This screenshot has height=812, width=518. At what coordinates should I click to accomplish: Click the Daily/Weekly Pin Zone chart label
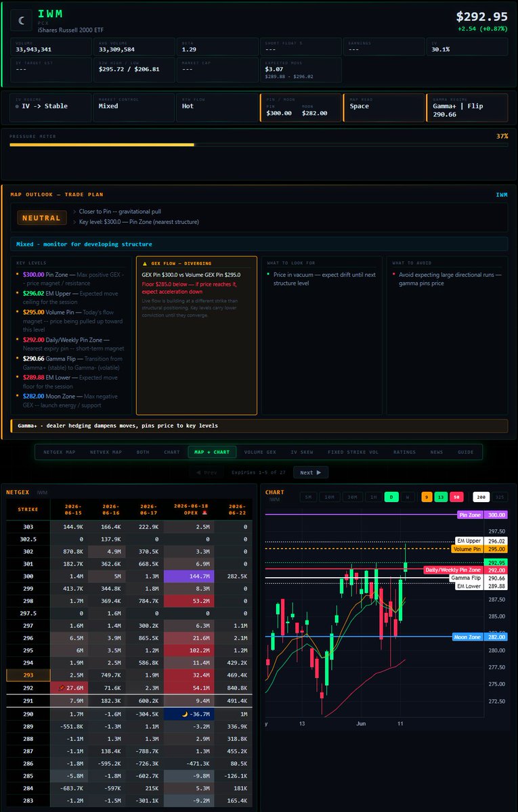pyautogui.click(x=465, y=570)
